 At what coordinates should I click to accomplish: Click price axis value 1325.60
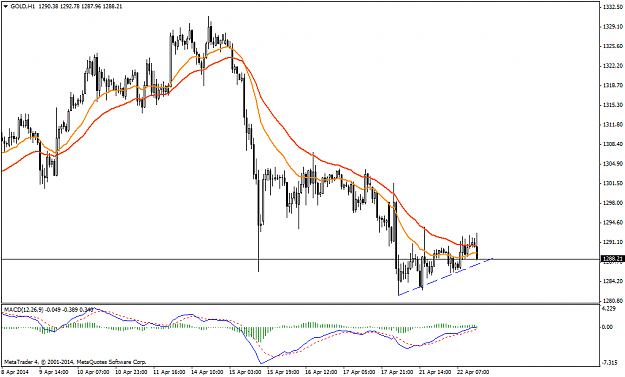(613, 46)
